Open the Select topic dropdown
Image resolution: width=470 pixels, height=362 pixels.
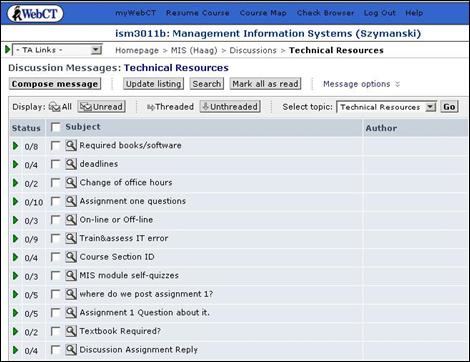[x=386, y=107]
